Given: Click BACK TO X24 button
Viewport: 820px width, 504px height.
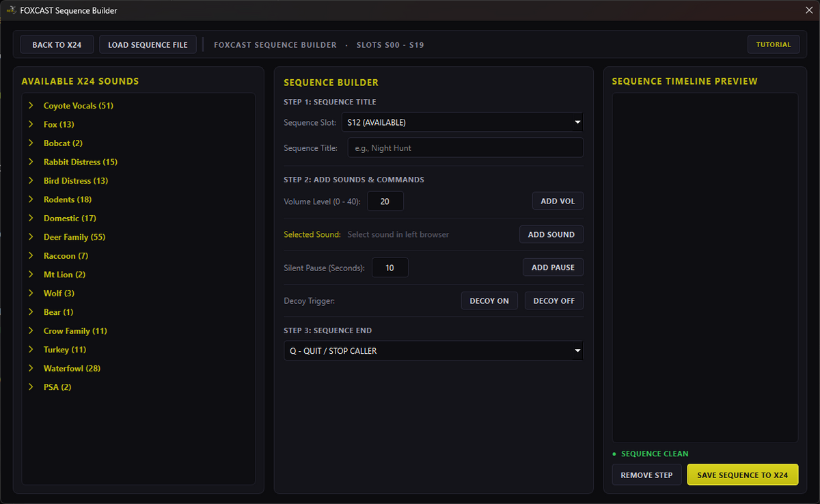Looking at the screenshot, I should [57, 44].
